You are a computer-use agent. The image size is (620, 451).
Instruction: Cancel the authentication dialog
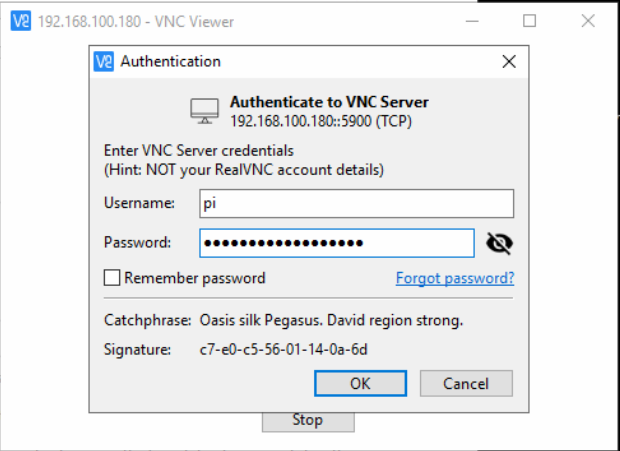click(x=466, y=383)
